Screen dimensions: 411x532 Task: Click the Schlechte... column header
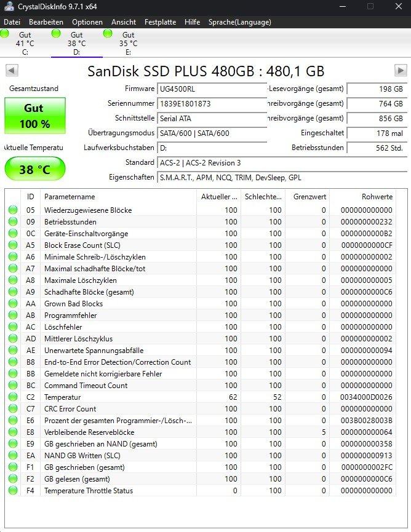[263, 196]
